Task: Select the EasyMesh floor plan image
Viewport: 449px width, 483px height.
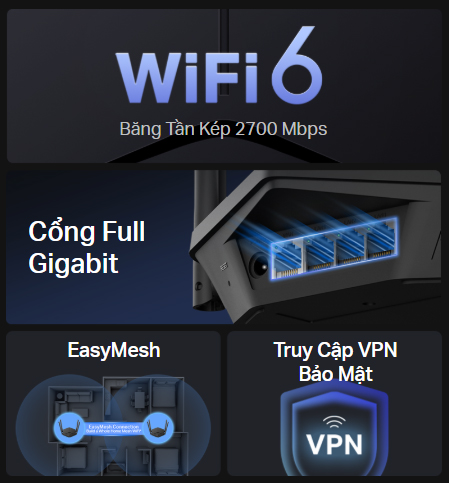Action: pyautogui.click(x=113, y=425)
